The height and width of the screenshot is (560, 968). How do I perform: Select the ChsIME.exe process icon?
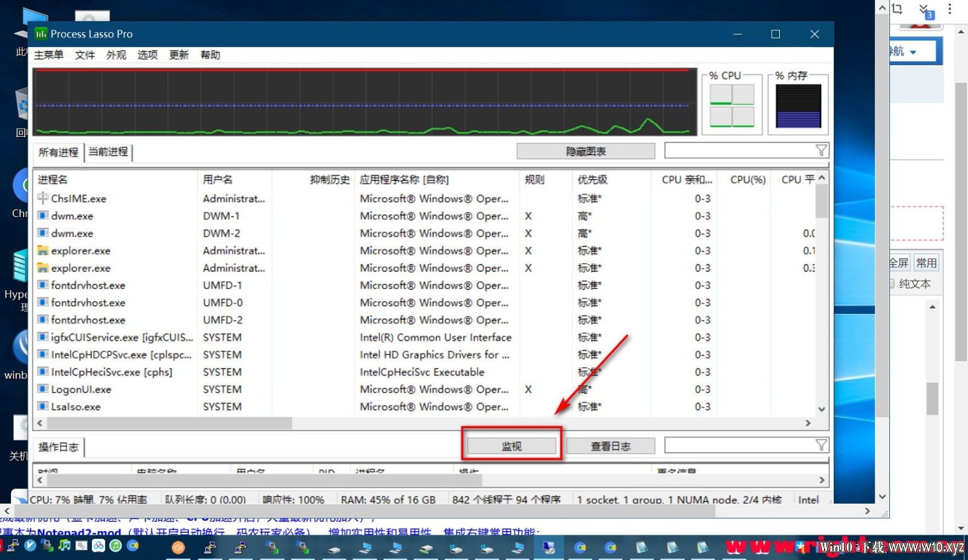coord(43,198)
